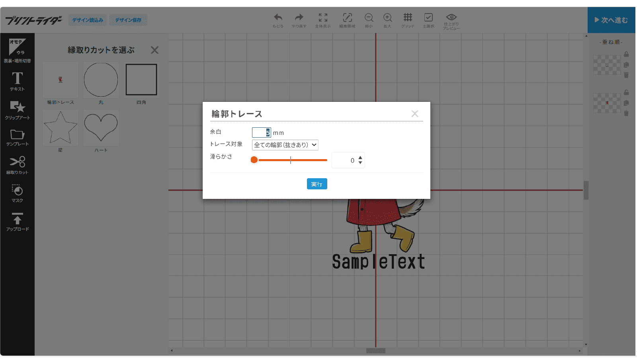The image size is (637, 364).
Task: Toggle the グリッド display
Action: (x=408, y=20)
